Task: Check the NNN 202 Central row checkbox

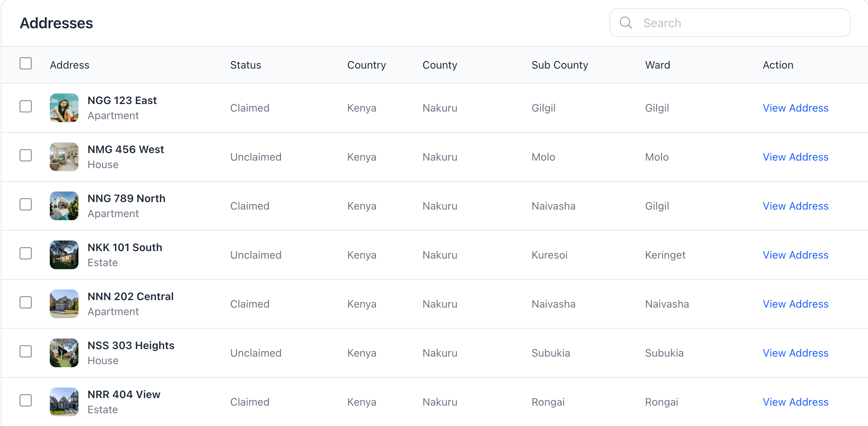Action: point(26,302)
